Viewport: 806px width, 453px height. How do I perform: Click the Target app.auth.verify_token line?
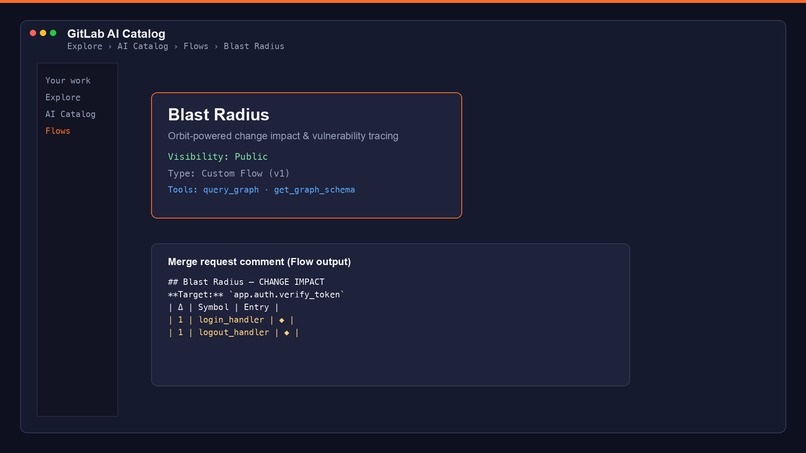(x=255, y=295)
